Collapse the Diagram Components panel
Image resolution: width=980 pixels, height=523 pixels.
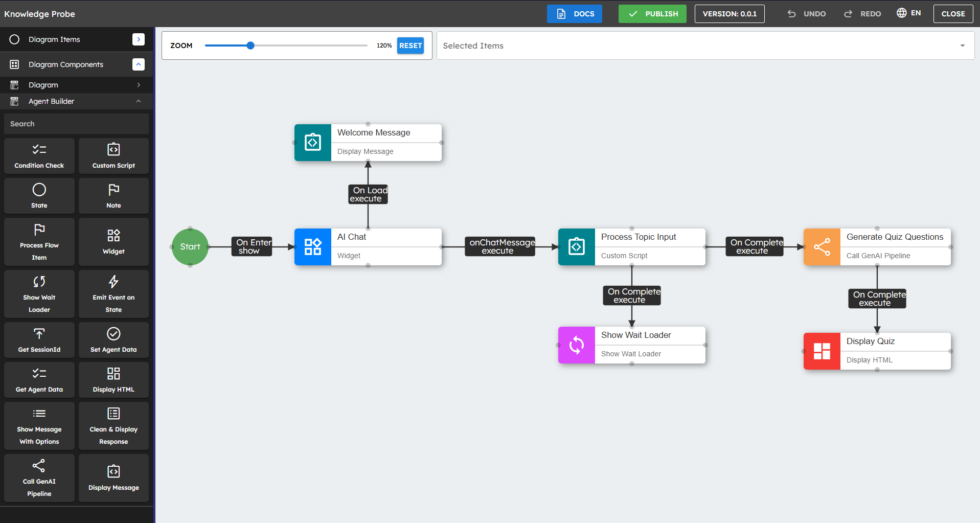pos(139,64)
